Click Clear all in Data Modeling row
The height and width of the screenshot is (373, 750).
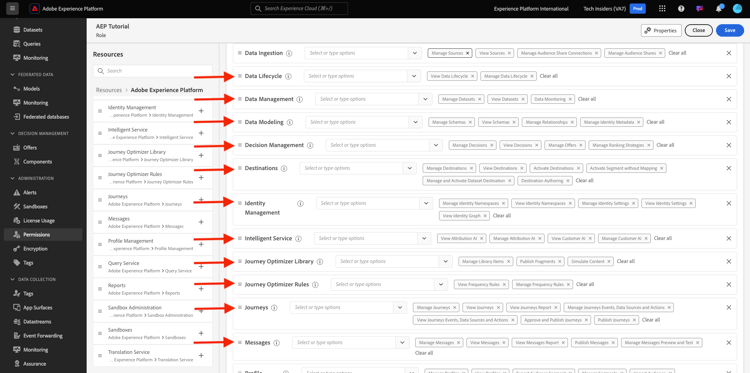tap(655, 122)
